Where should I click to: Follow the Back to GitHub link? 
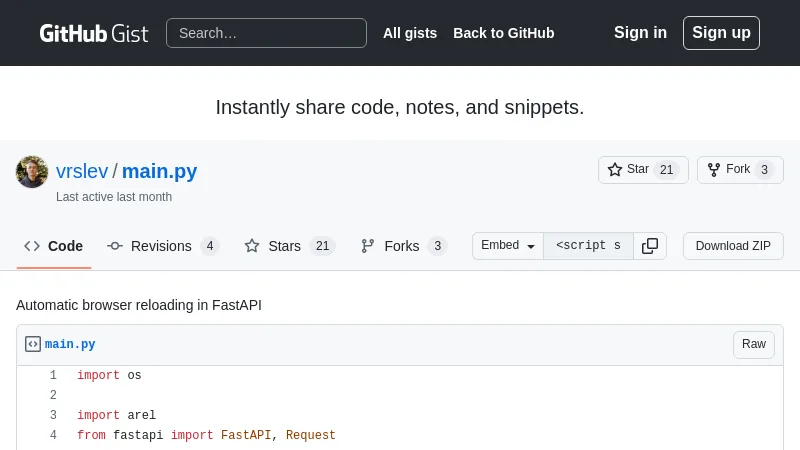click(x=503, y=33)
